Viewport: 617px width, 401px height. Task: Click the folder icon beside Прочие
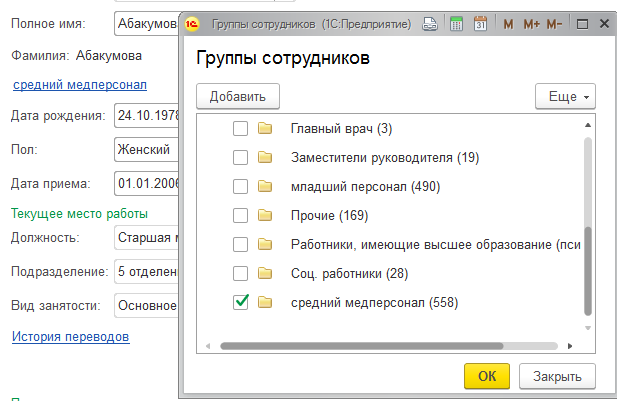coord(265,215)
